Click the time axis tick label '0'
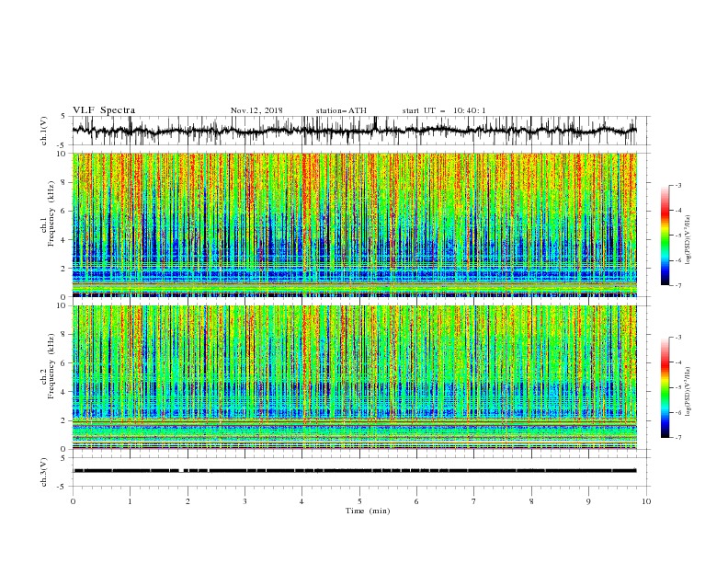The image size is (728, 563). point(73,501)
